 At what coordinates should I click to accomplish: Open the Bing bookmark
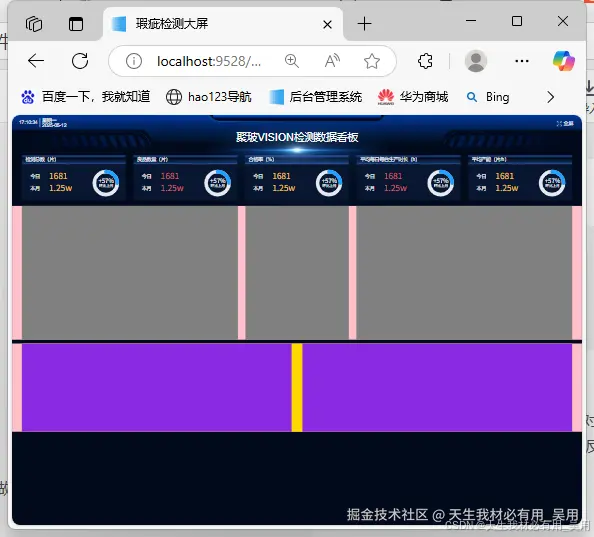(488, 97)
